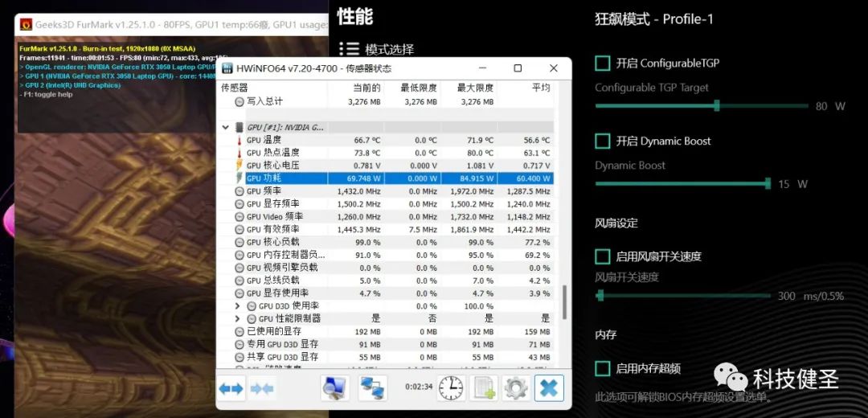Viewport: 868px width, 418px height.
Task: Click the 当前的 column header
Action: coord(367,88)
